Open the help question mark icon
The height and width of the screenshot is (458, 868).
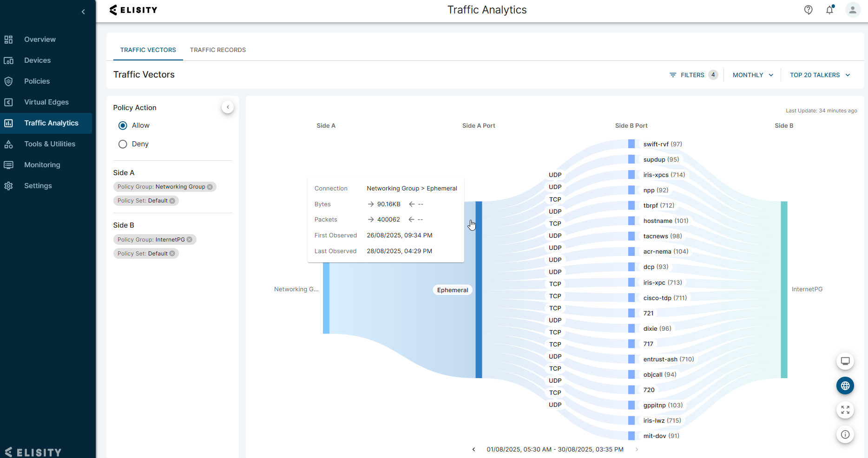point(808,10)
